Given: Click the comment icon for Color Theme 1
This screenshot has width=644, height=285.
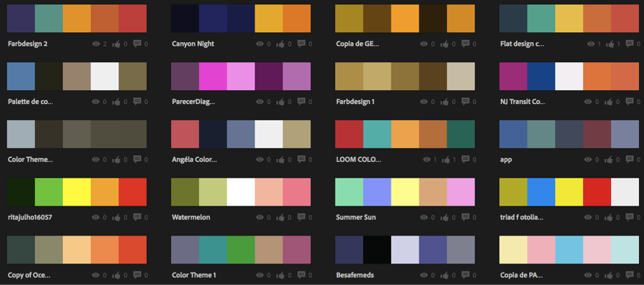Looking at the screenshot, I should pos(301,275).
